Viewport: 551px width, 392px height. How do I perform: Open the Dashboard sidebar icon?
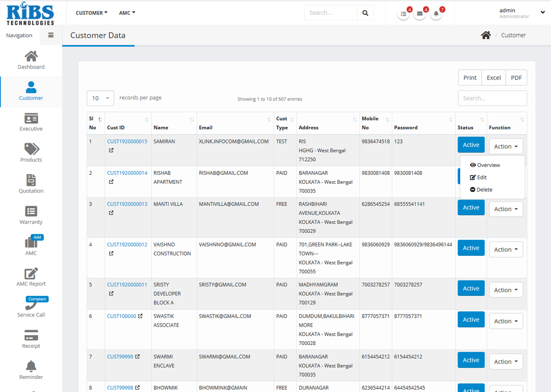31,57
